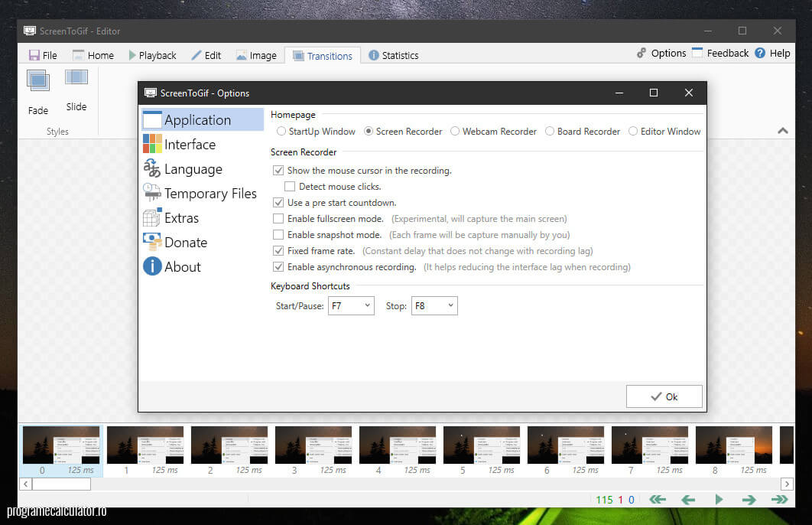Screen dimensions: 812x525
Task: Close the Options dialog window
Action: click(689, 93)
